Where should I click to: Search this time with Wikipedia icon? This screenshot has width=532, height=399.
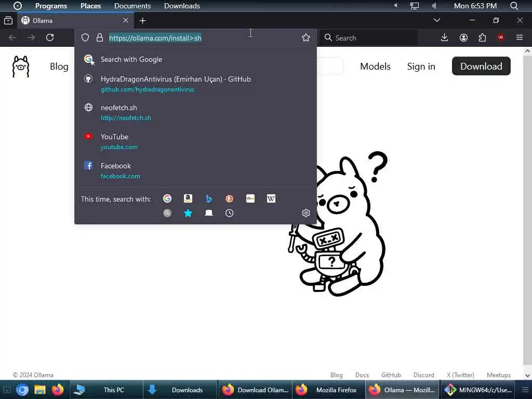click(271, 198)
